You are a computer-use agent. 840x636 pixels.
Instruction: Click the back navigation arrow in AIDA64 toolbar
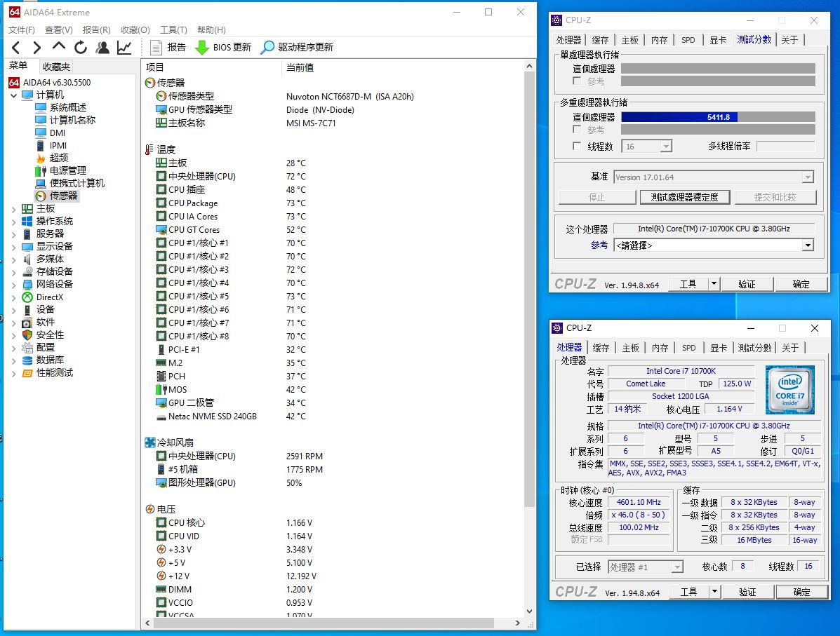(16, 48)
